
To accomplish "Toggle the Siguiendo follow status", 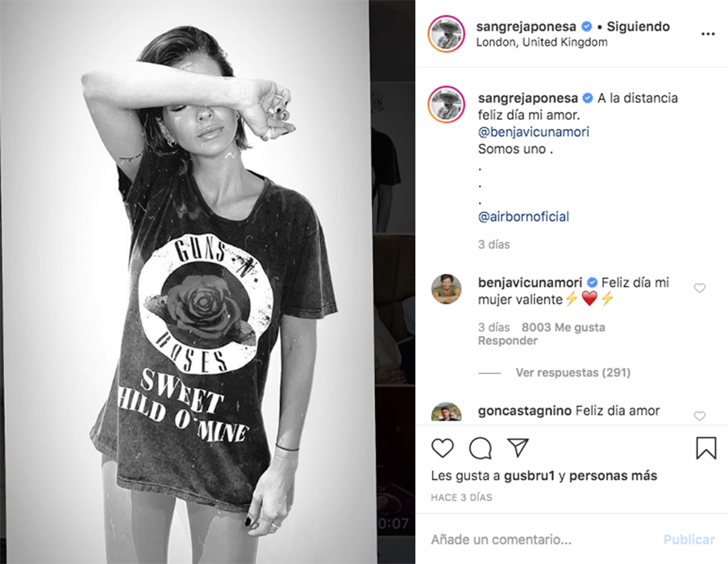I will [638, 27].
